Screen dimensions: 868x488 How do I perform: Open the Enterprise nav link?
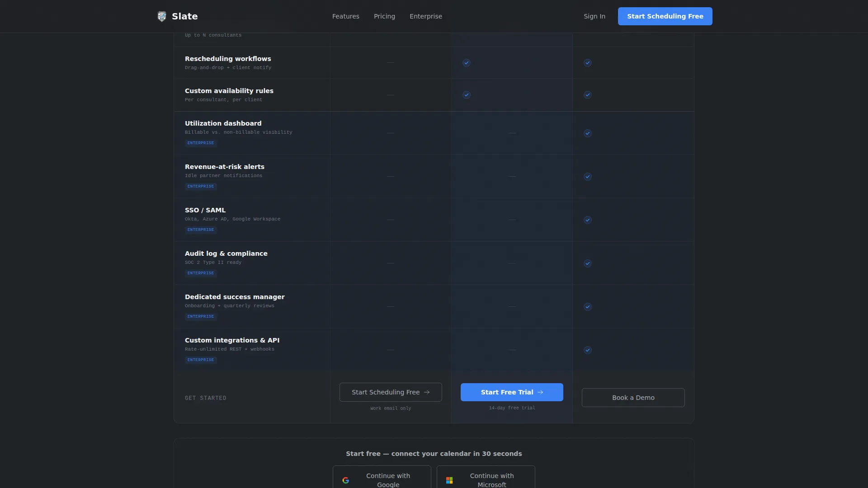tap(425, 16)
